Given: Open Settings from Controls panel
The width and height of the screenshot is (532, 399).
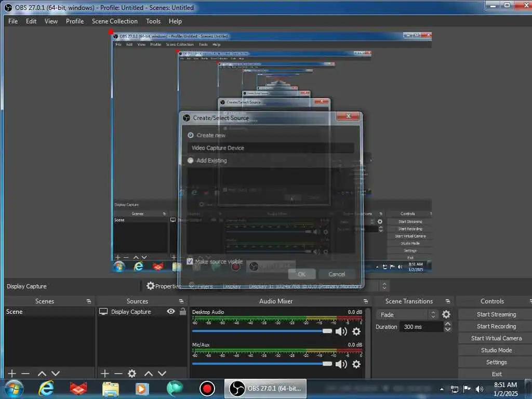Looking at the screenshot, I should [496, 362].
